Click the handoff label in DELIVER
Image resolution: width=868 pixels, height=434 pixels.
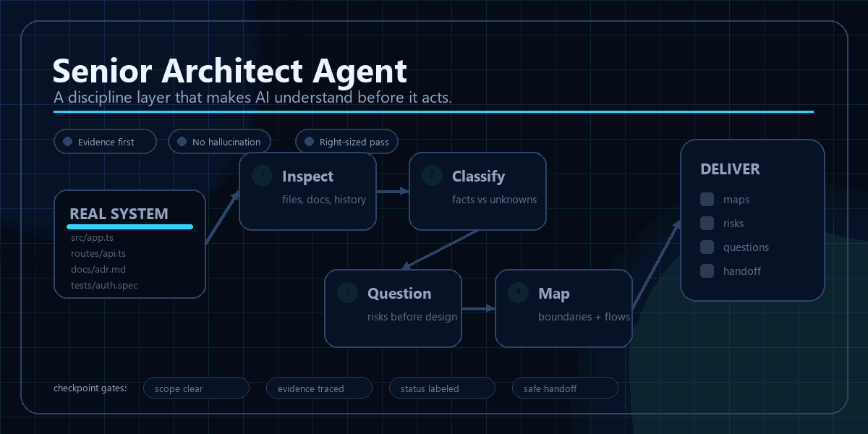(742, 271)
